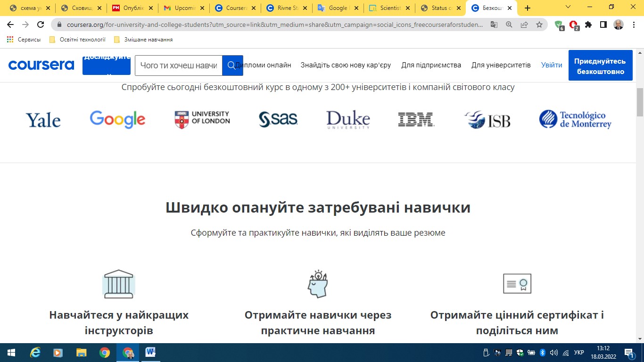Open Internet Explorer from the taskbar
This screenshot has height=362, width=644.
[x=35, y=352]
